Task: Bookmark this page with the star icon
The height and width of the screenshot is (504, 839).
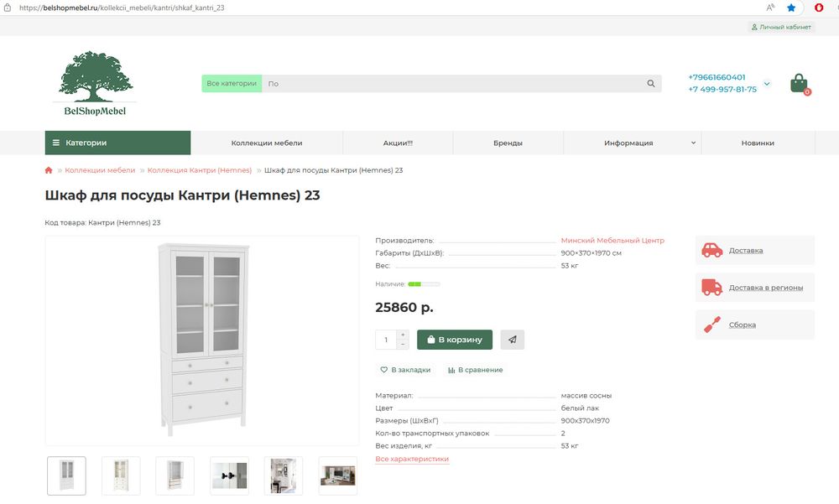Action: (x=791, y=8)
